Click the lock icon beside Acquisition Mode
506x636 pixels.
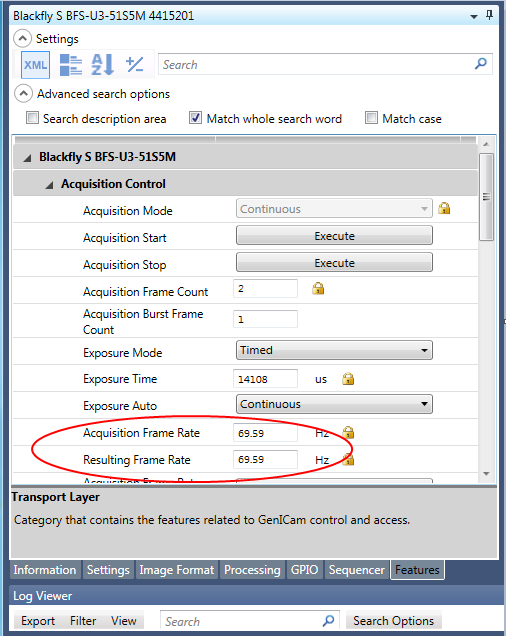pos(444,208)
